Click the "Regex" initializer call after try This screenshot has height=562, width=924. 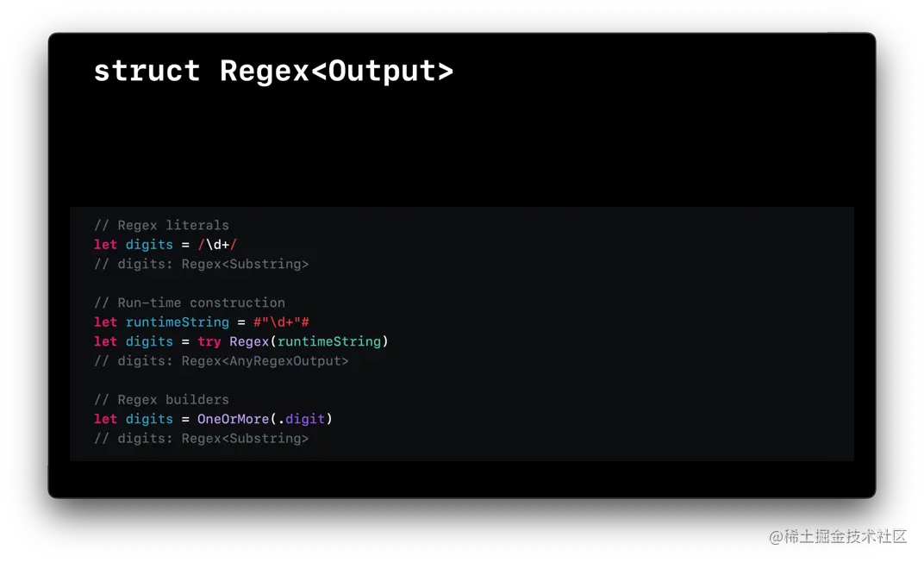249,341
